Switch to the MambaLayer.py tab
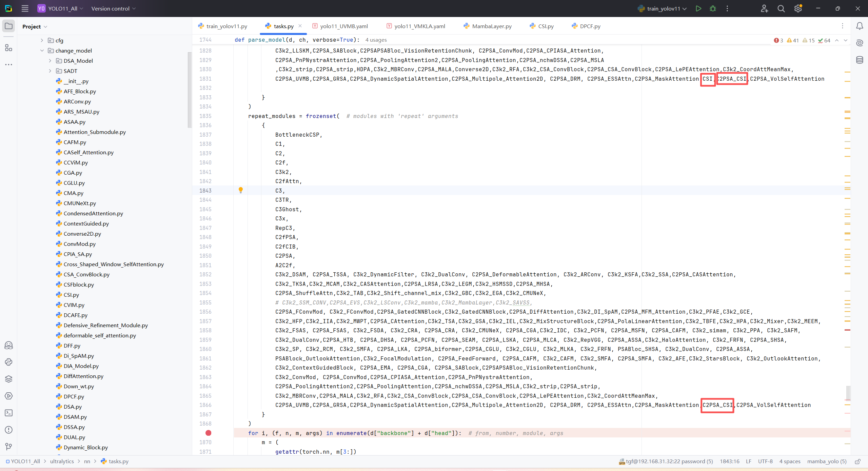This screenshot has width=868, height=471. 491,26
